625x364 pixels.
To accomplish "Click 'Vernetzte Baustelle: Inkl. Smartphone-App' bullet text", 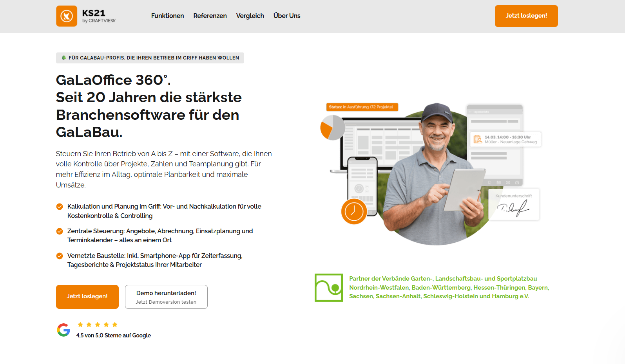I will click(155, 260).
